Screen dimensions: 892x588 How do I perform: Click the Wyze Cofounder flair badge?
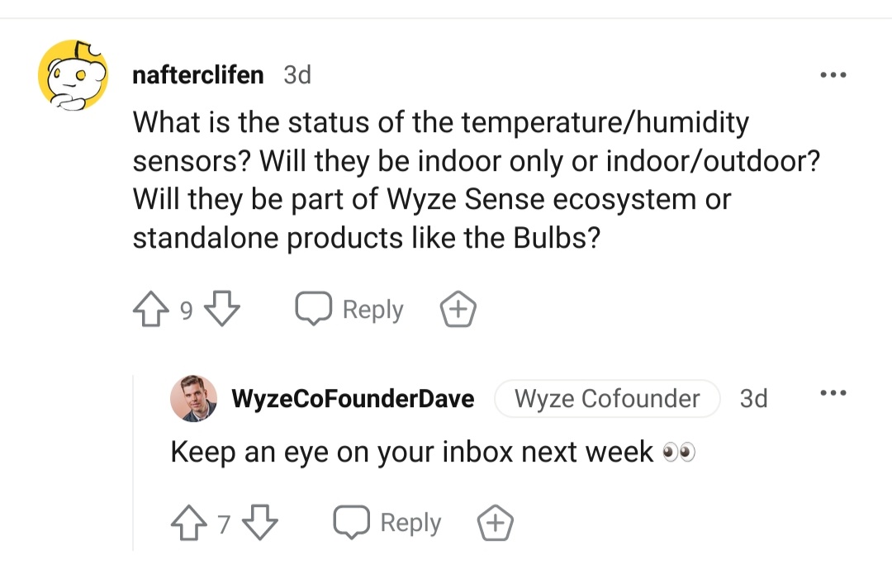coord(607,399)
